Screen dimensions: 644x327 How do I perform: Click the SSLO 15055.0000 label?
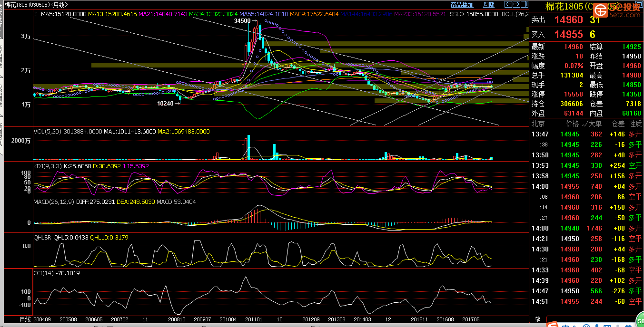tap(475, 14)
